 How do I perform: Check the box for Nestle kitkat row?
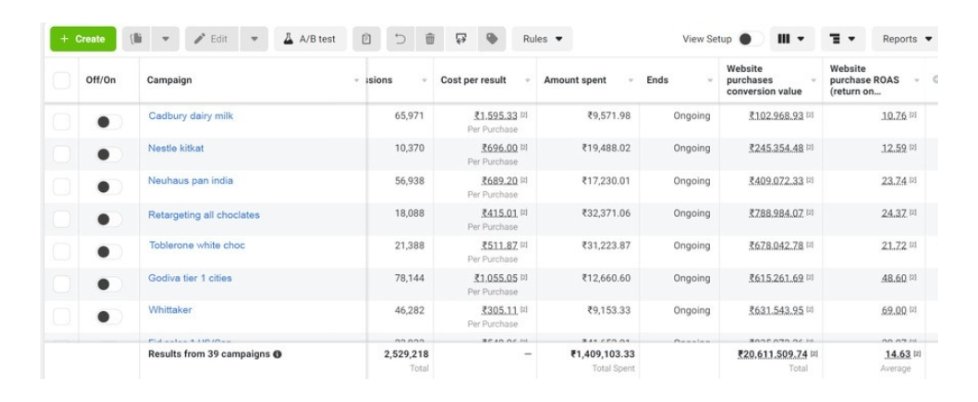(62, 153)
